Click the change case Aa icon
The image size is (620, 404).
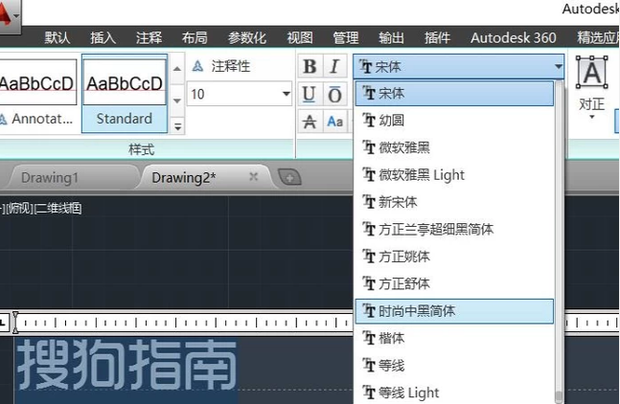click(335, 121)
